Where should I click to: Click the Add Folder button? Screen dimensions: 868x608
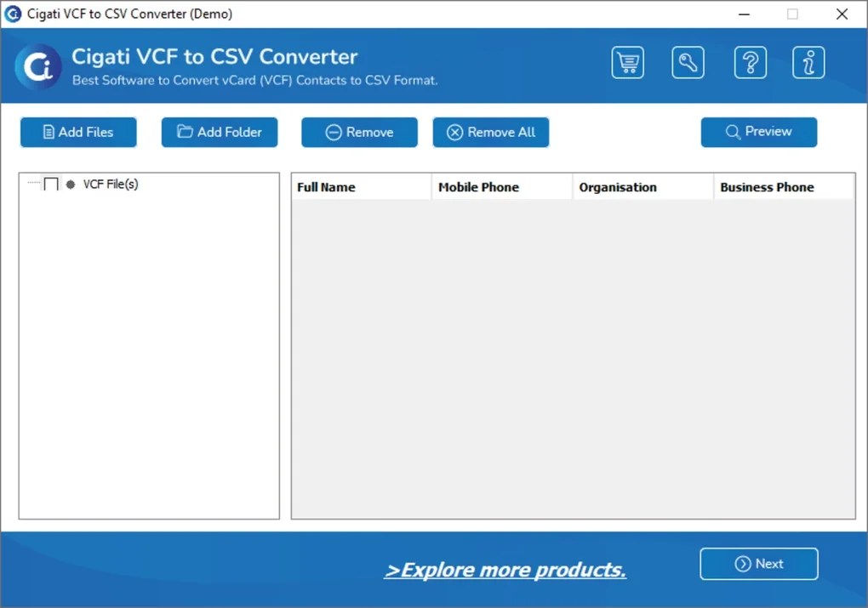tap(220, 132)
